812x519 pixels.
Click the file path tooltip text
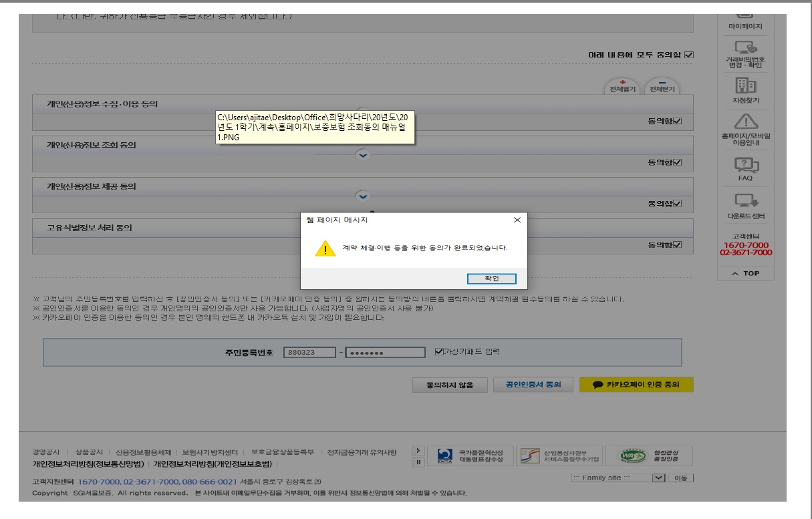click(314, 127)
